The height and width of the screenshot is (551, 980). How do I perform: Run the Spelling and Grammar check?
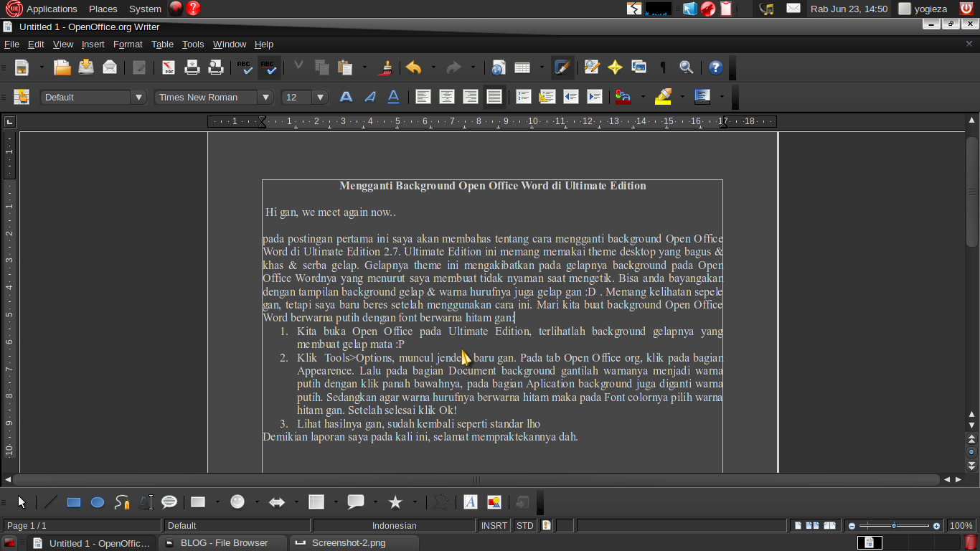pos(245,67)
